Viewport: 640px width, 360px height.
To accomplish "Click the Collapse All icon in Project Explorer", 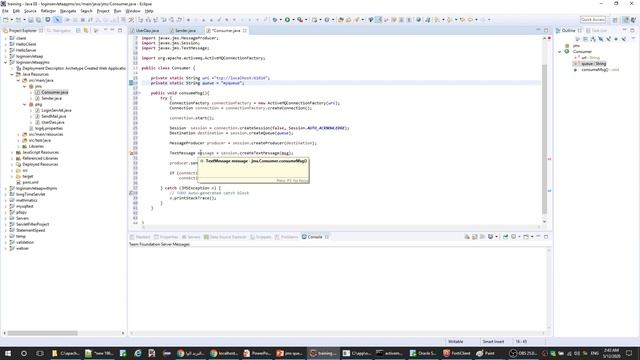I will [78, 31].
